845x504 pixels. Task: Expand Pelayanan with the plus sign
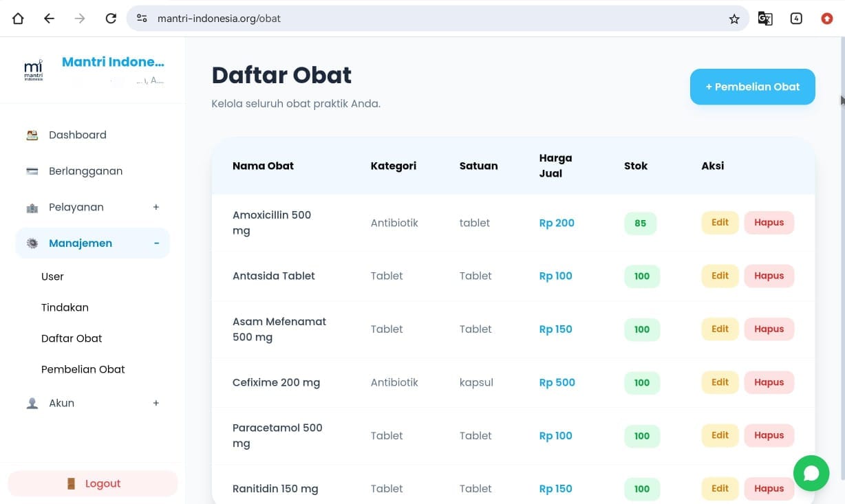point(156,207)
